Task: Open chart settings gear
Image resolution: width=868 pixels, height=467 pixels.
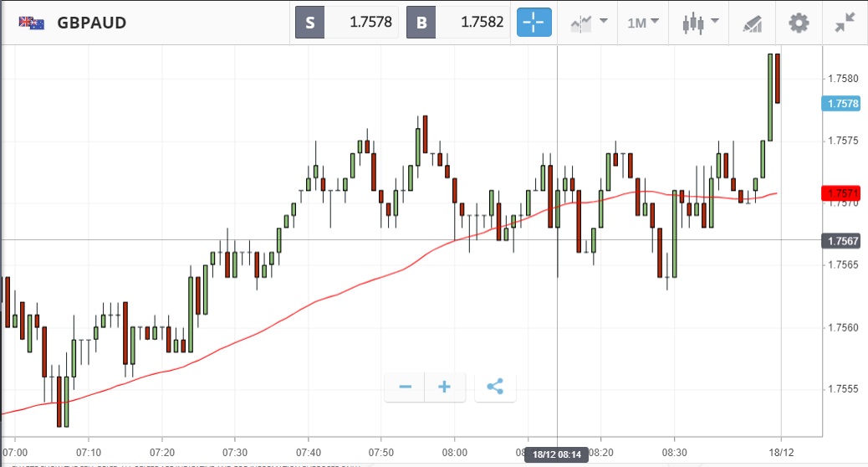Action: [x=799, y=23]
